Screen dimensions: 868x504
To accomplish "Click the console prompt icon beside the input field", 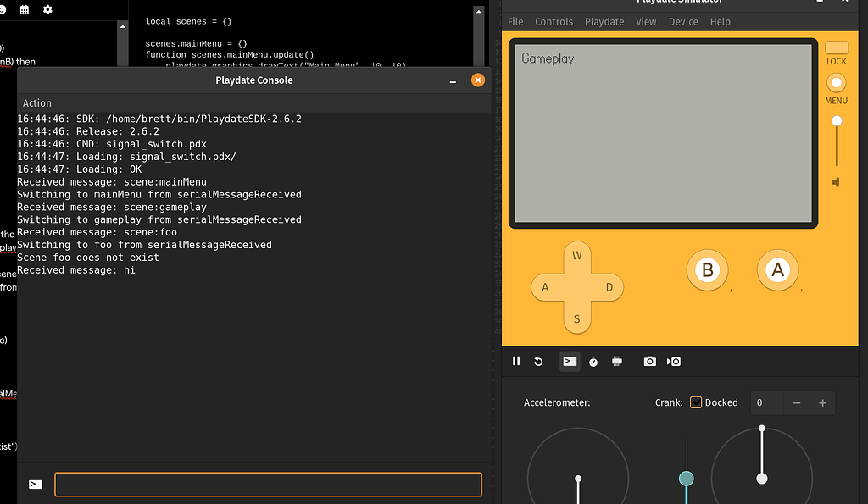I will (x=35, y=484).
